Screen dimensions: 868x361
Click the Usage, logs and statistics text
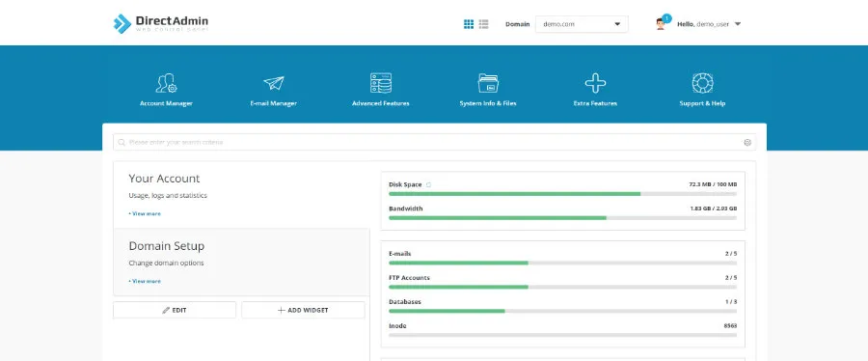point(168,196)
